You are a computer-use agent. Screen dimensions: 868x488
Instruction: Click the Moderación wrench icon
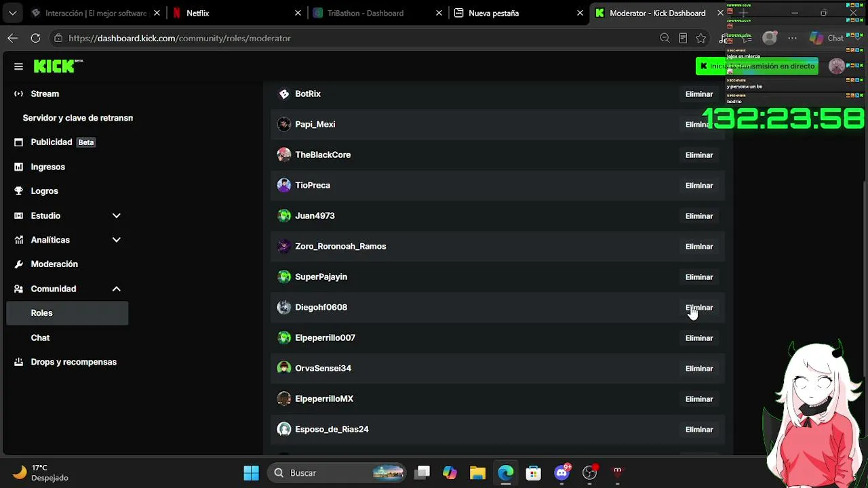18,264
